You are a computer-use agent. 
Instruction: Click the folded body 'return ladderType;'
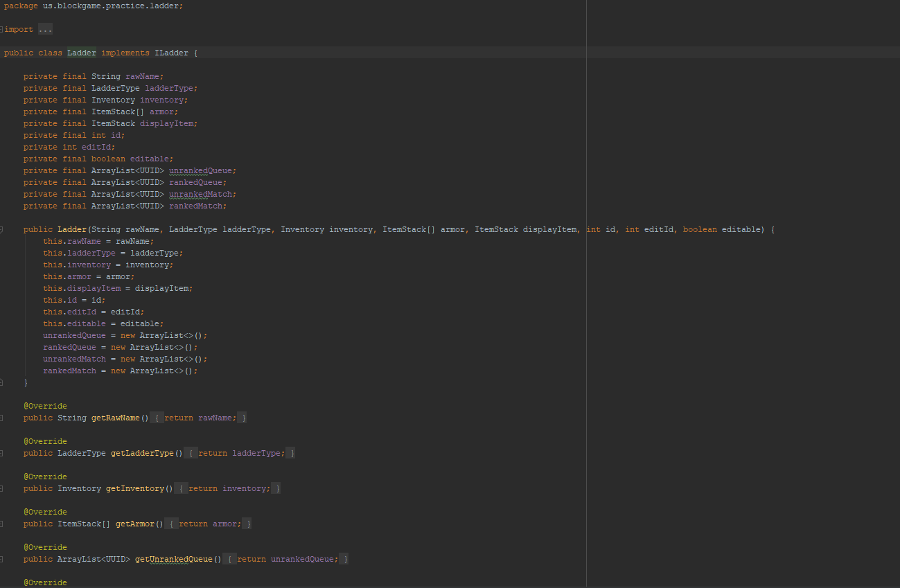point(241,453)
